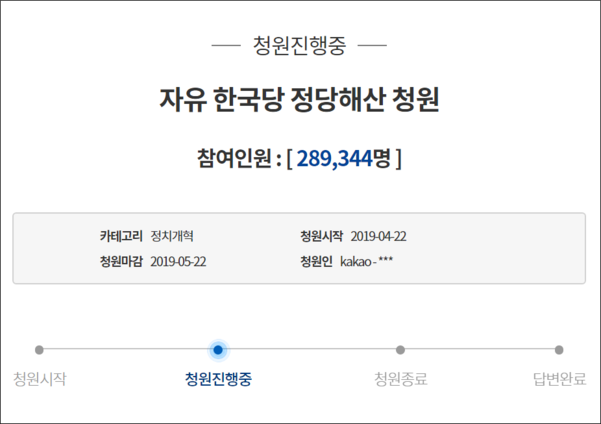Click the participant count 289,344

pyautogui.click(x=335, y=158)
